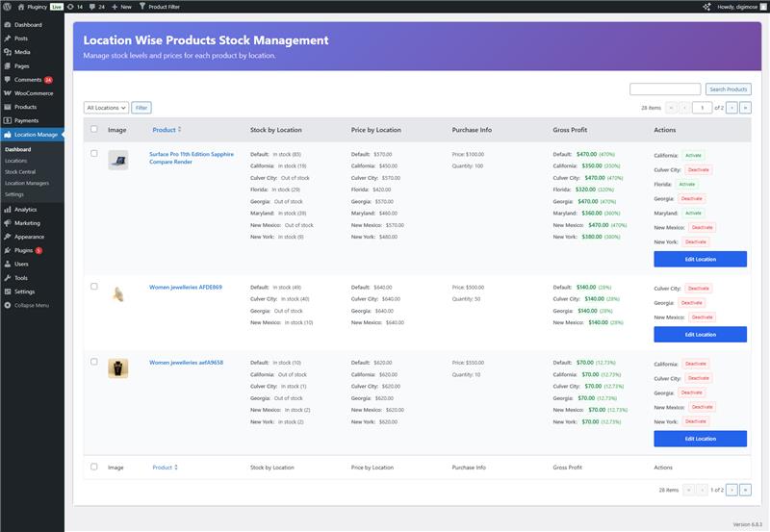The height and width of the screenshot is (532, 770).
Task: Click the WordPress logo icon
Action: point(8,6)
